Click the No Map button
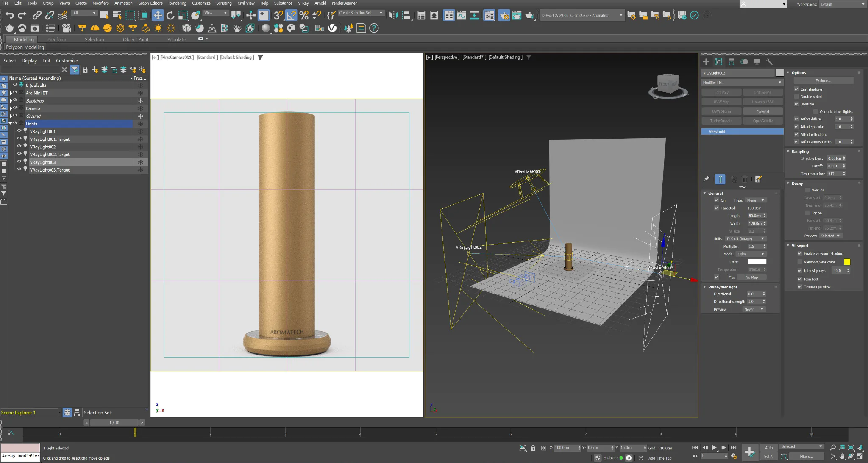 pos(751,277)
